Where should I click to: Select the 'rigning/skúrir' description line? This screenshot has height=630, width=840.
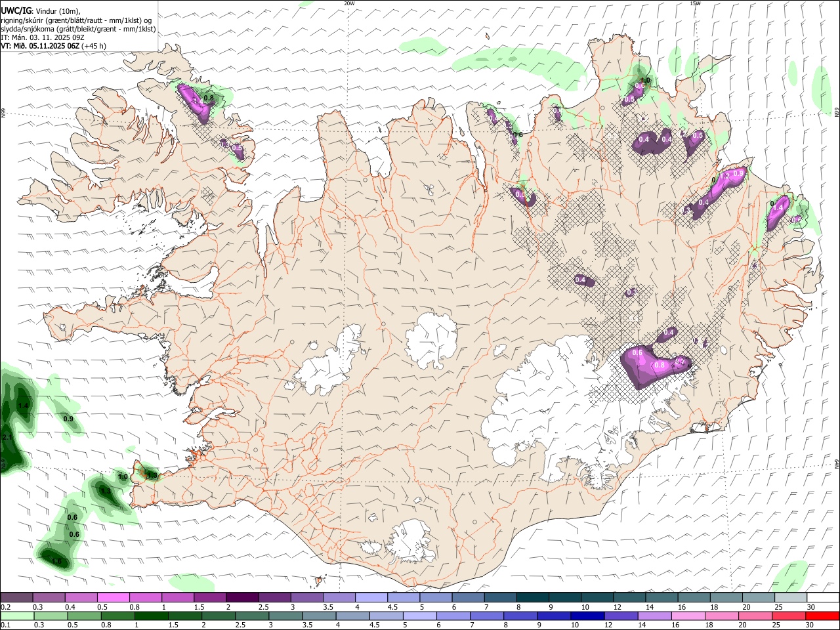[76, 20]
